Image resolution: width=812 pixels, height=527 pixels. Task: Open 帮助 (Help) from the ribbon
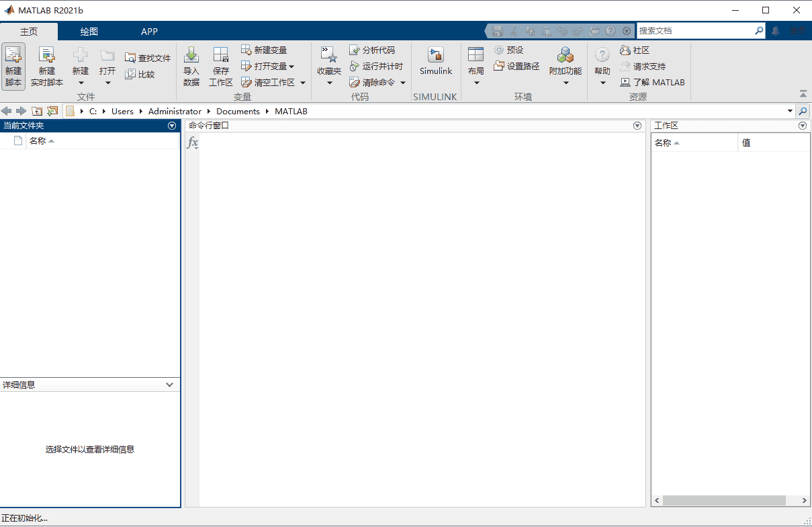(602, 64)
